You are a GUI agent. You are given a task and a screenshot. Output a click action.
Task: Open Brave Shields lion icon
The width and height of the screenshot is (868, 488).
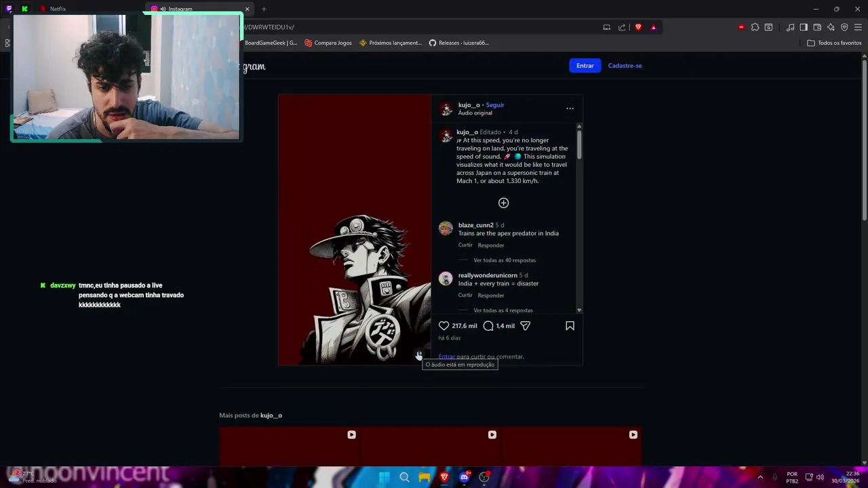(638, 27)
